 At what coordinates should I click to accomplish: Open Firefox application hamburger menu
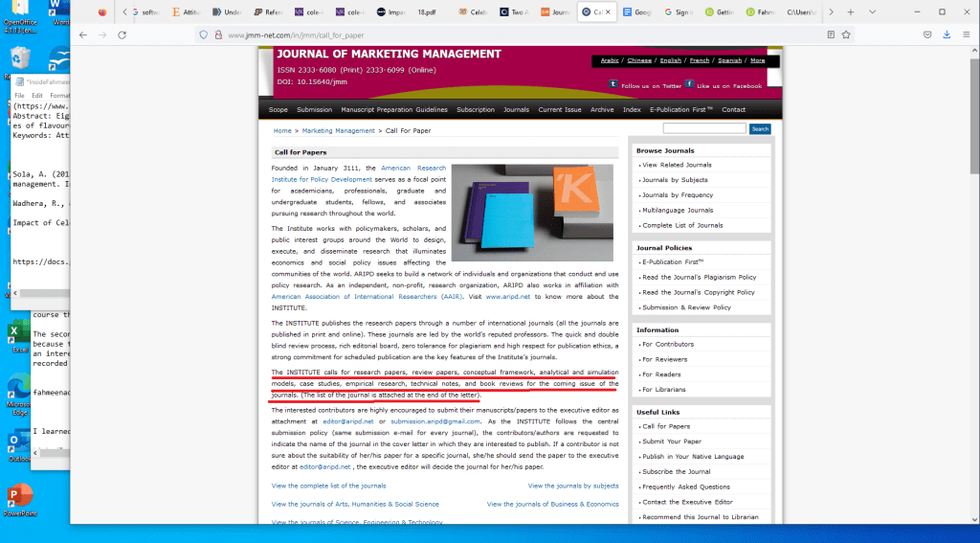967,35
